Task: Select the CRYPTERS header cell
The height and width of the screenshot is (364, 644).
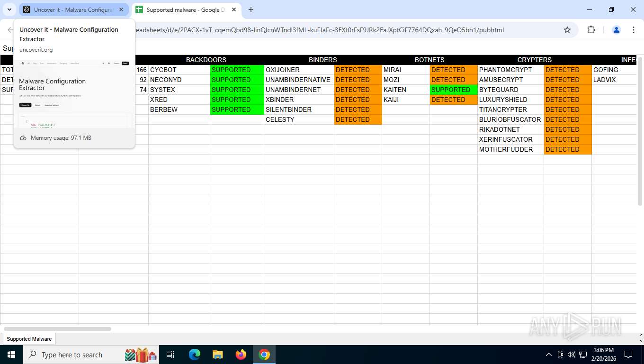Action: click(535, 60)
